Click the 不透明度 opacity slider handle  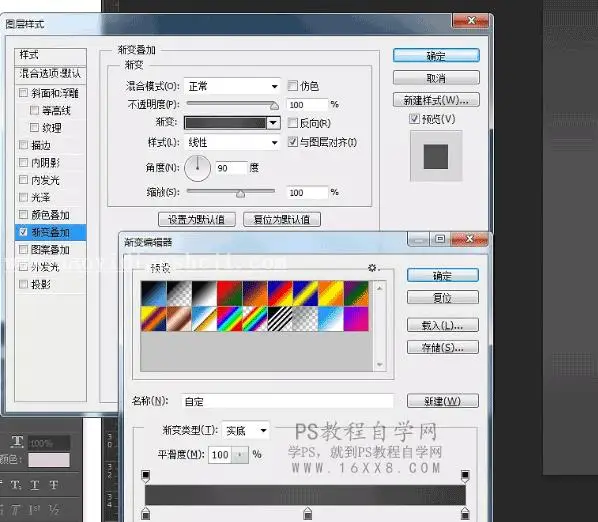(274, 106)
